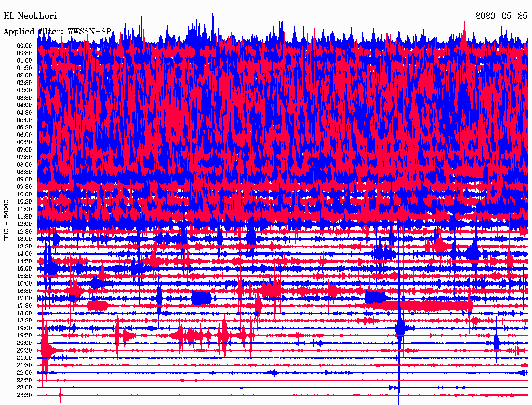Viewport: 532px width, 405px height.
Task: Select the 20:00 time label
Action: [24, 343]
